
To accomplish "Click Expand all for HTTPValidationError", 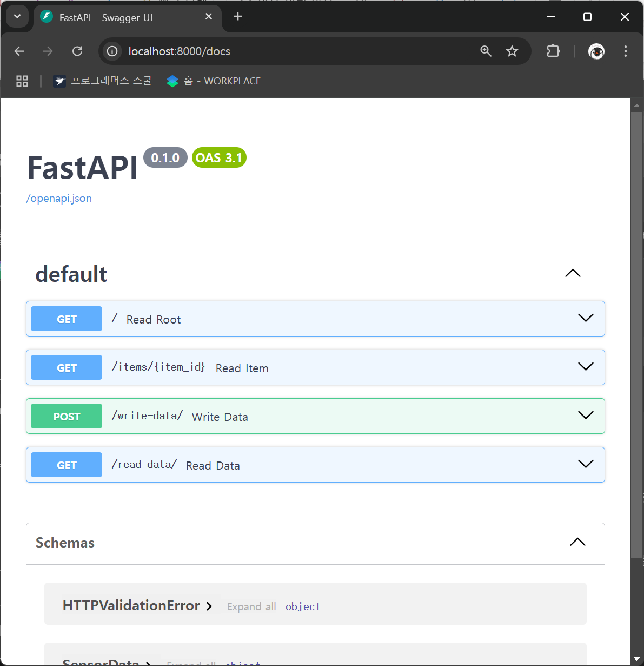I will (251, 606).
